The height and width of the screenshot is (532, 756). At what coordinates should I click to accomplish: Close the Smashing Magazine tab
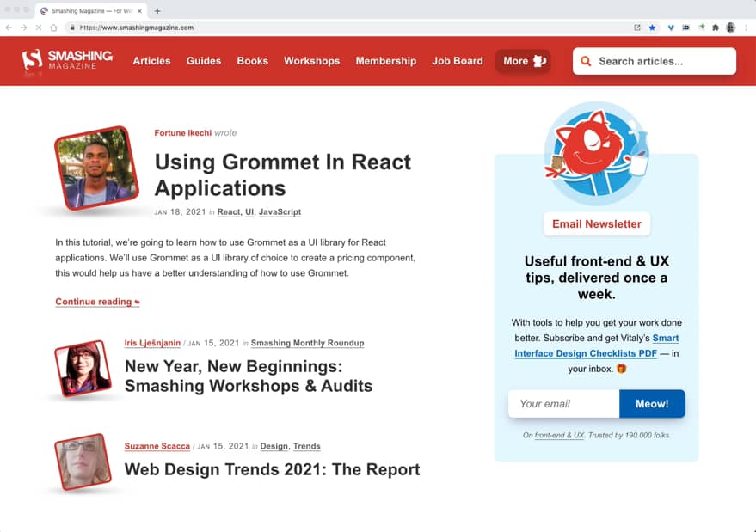(139, 10)
